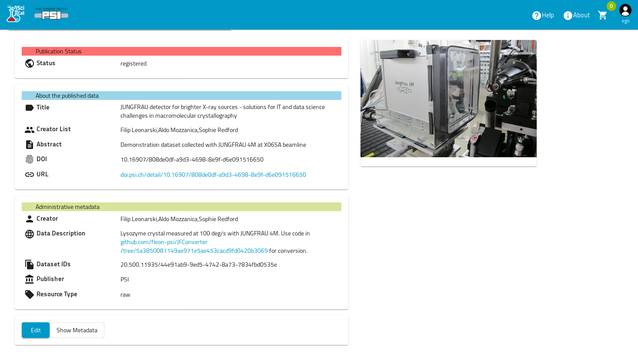Click the Show Metadata button

[77, 330]
